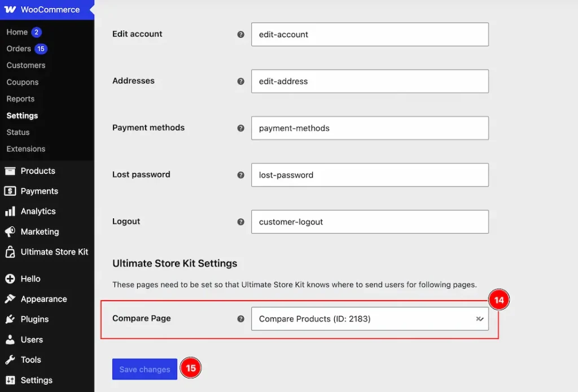The width and height of the screenshot is (578, 392).
Task: Click into the Edit account endpoint field
Action: (x=370, y=34)
